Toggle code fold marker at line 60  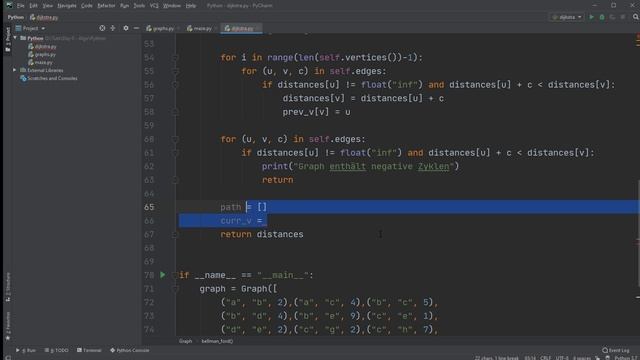pyautogui.click(x=175, y=139)
